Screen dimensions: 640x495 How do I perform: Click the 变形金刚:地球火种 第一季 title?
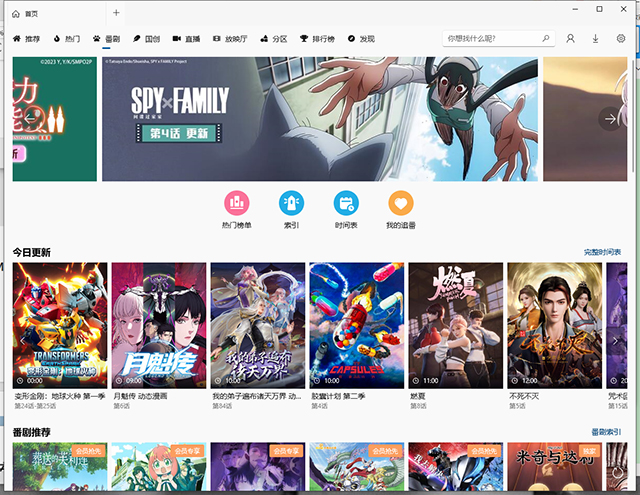pos(60,396)
